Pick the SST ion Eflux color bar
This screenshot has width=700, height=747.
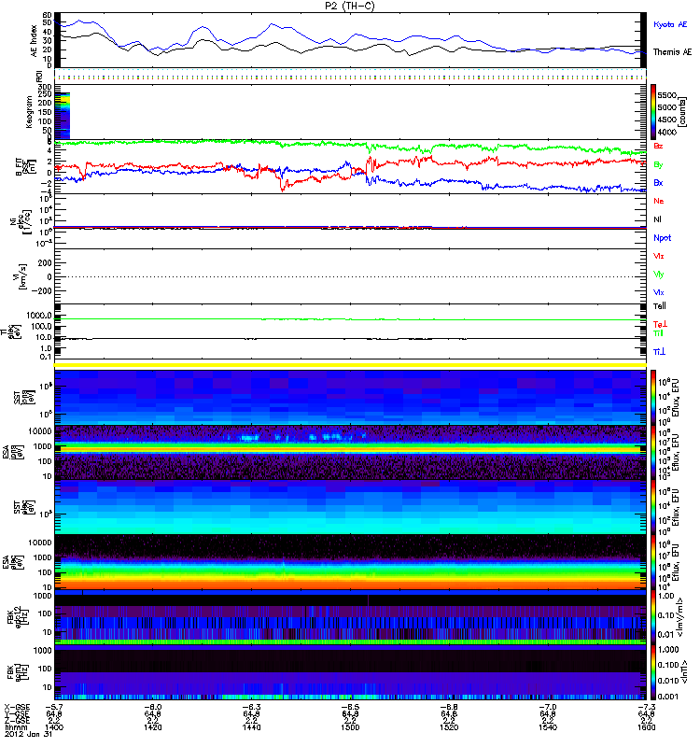tap(653, 398)
